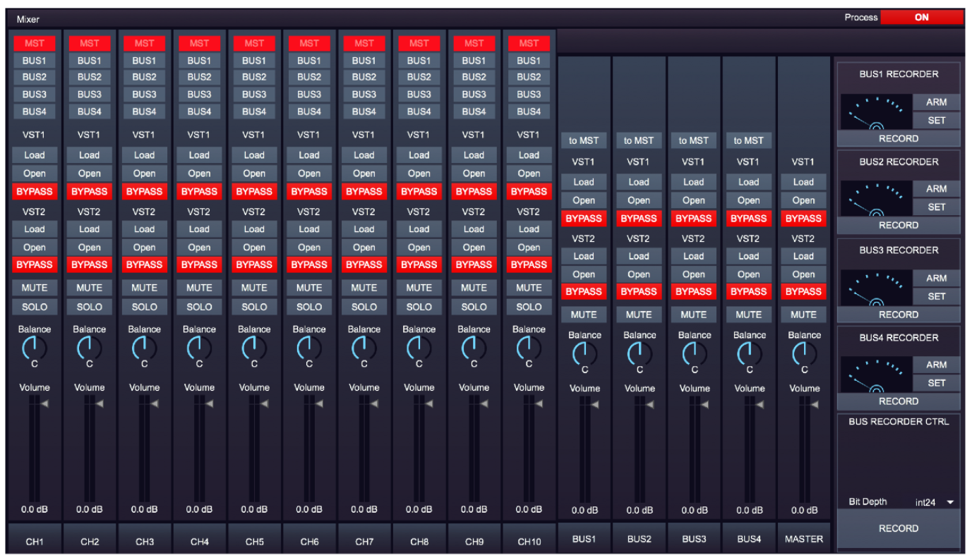The image size is (972, 560).
Task: Click the BUS3 to MST routing button
Action: pos(693,140)
